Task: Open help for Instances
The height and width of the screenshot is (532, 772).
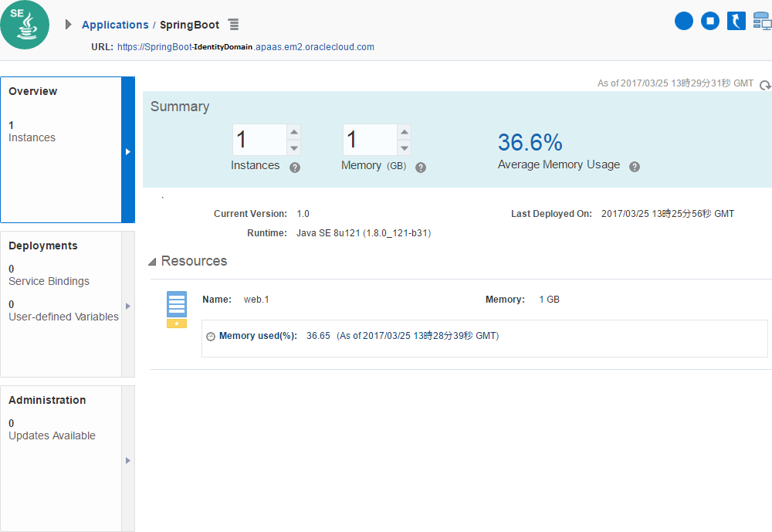Action: pyautogui.click(x=295, y=168)
